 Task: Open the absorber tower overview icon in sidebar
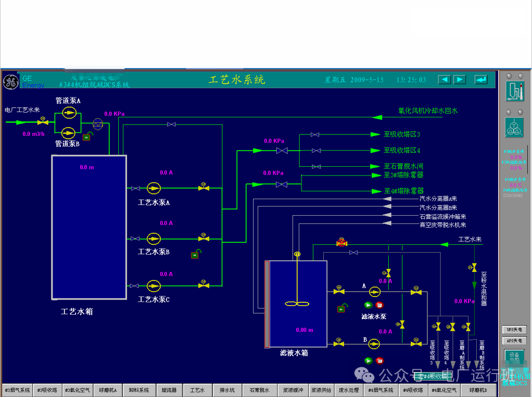click(x=515, y=91)
